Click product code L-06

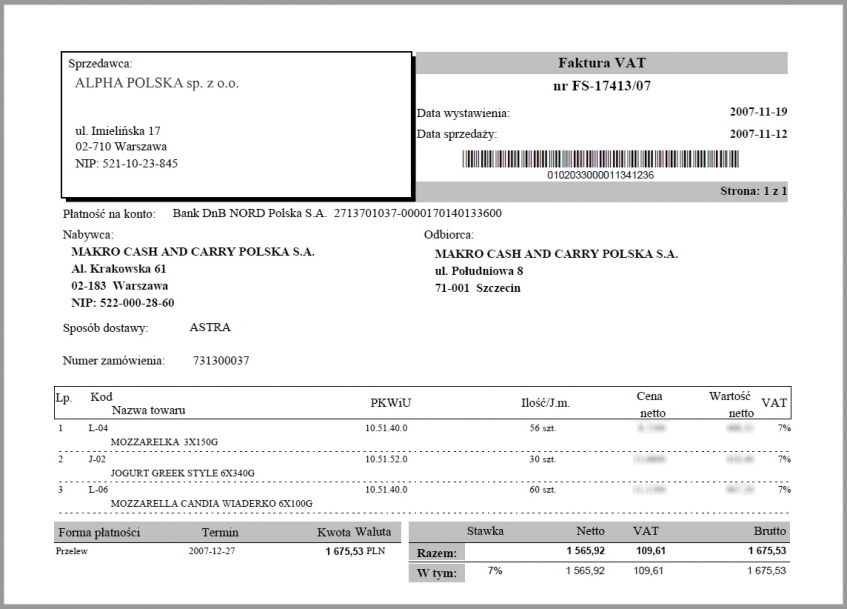pos(98,490)
